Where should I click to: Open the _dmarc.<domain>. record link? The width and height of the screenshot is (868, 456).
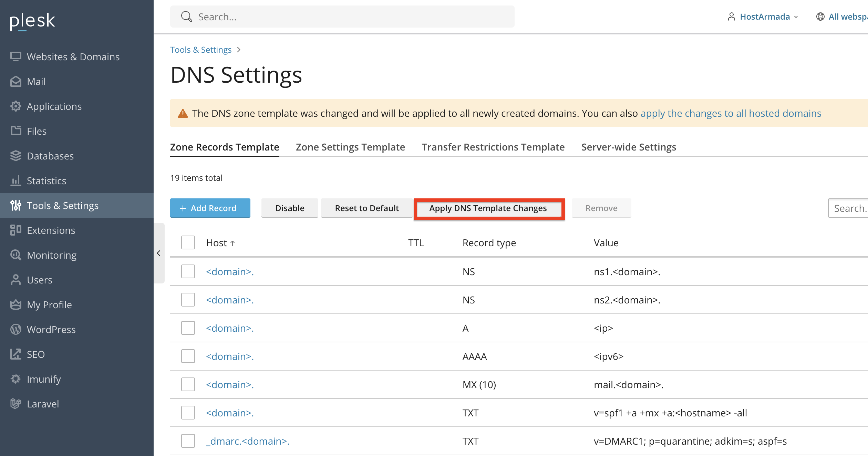(248, 441)
